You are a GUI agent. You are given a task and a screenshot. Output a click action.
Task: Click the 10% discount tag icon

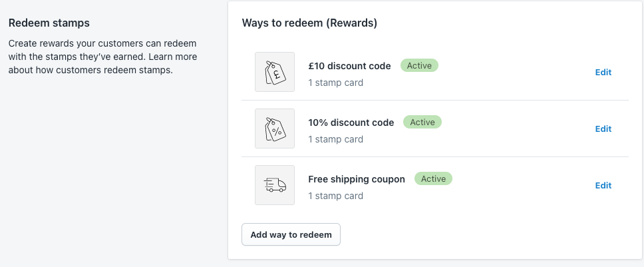pyautogui.click(x=275, y=129)
